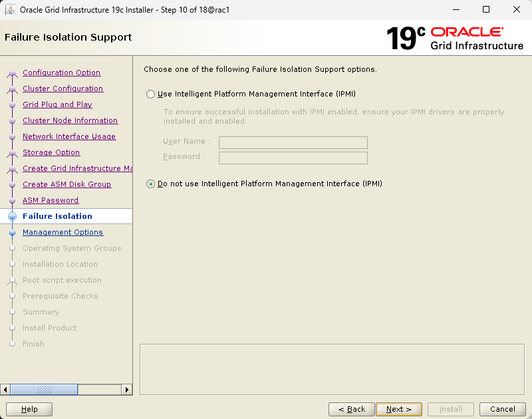Click the message output pane
The image size is (532, 419).
click(x=332, y=370)
